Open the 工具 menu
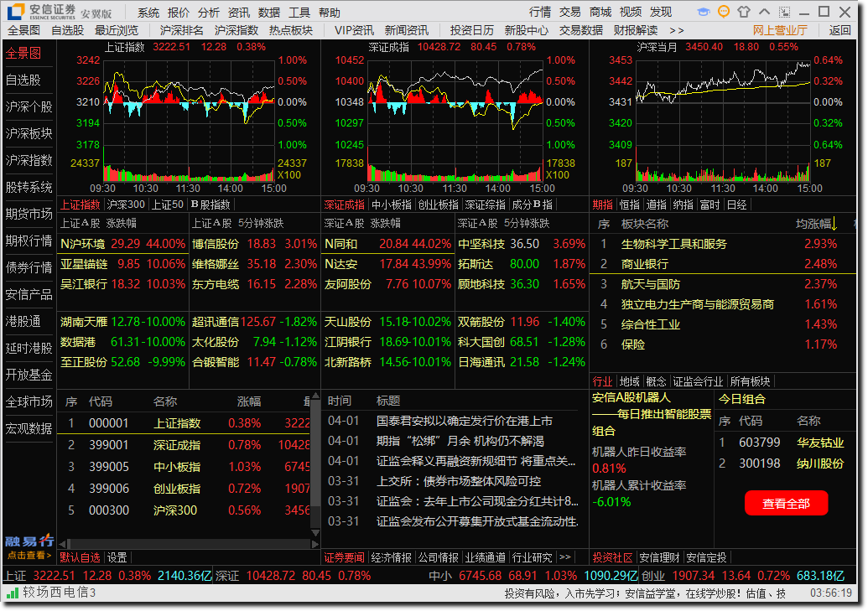The image size is (868, 611). coord(299,13)
